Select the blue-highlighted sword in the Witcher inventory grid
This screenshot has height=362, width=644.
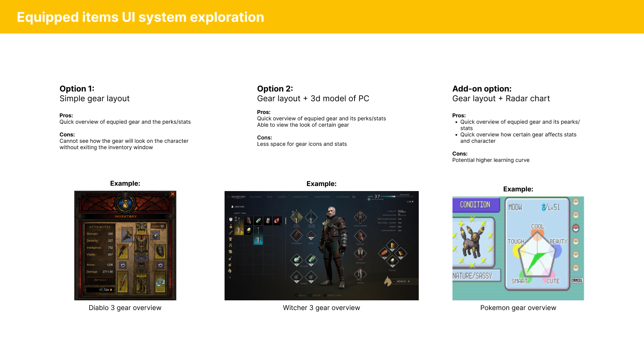pyautogui.click(x=258, y=235)
